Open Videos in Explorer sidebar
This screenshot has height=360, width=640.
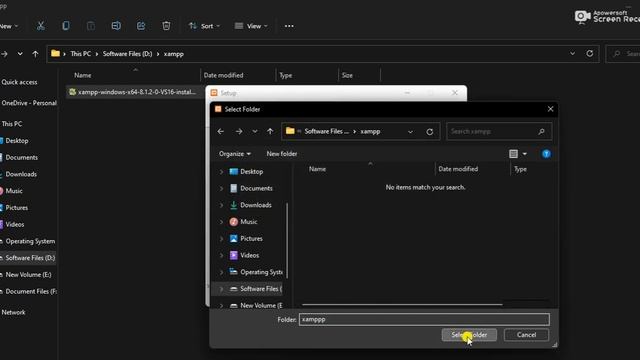pos(15,224)
